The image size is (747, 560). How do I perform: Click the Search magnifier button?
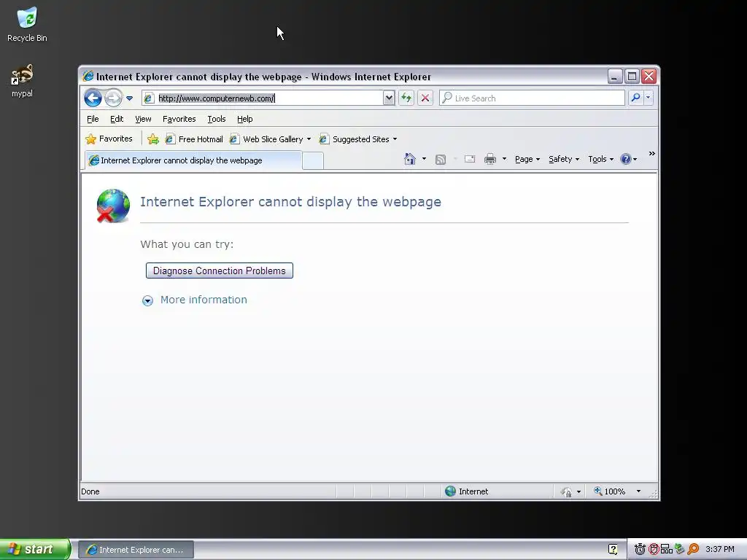click(x=635, y=98)
